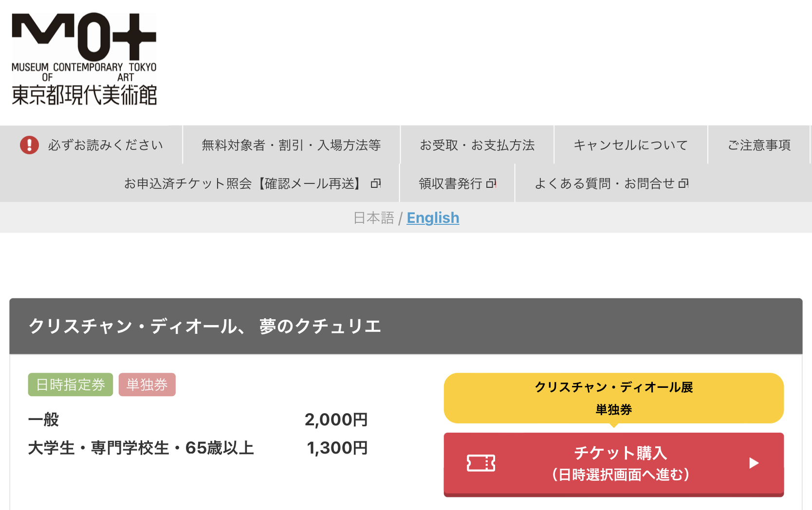
Task: Click the MOT museum logo
Action: coord(84,59)
